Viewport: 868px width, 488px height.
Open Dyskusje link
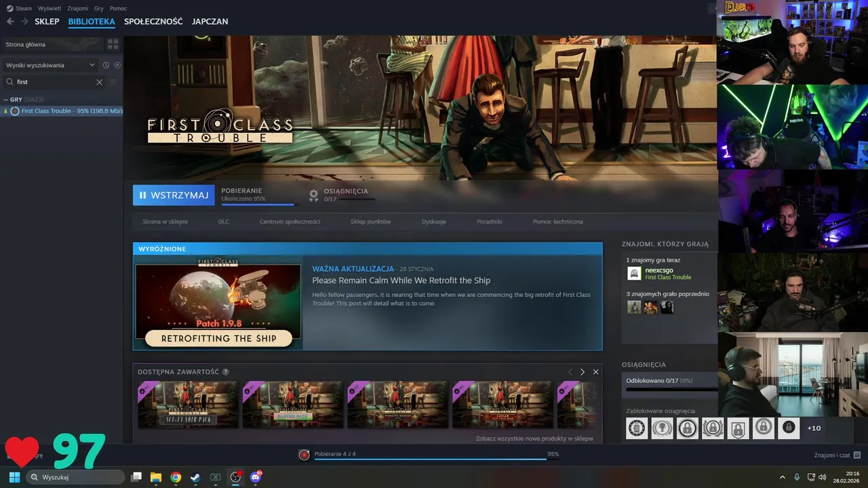click(x=434, y=222)
